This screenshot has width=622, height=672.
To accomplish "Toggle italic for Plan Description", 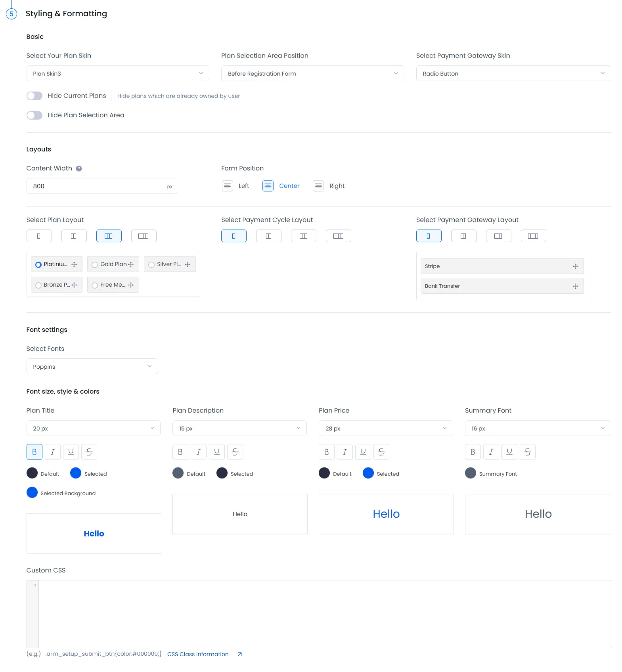I will 199,452.
